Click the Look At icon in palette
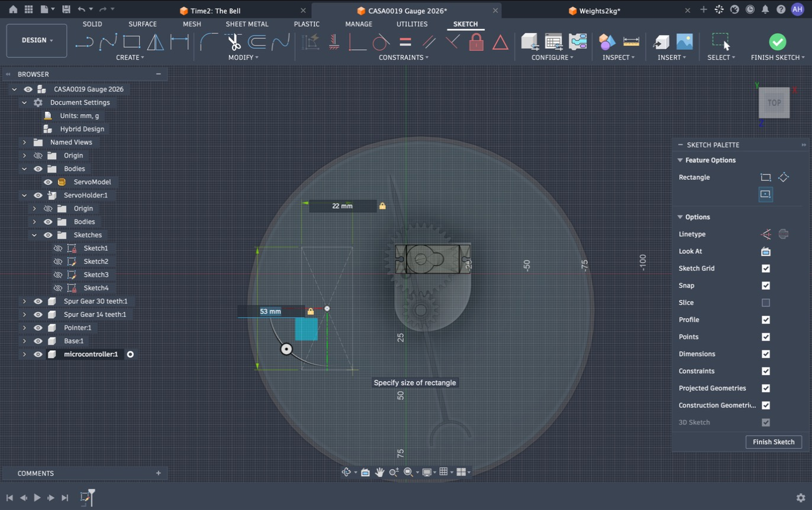The width and height of the screenshot is (812, 510). (x=765, y=251)
